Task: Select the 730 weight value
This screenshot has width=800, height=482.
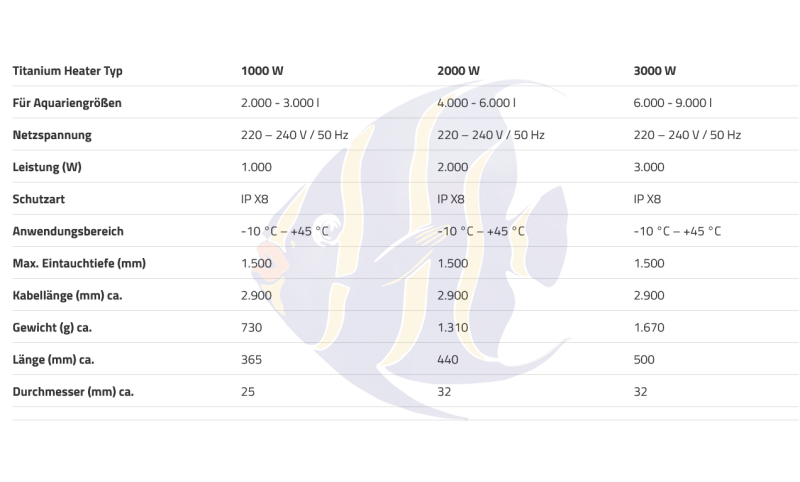Action: click(x=251, y=327)
